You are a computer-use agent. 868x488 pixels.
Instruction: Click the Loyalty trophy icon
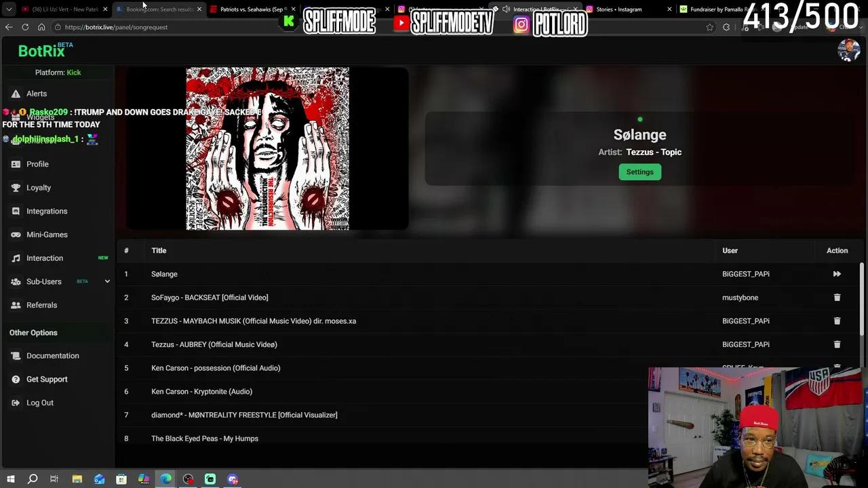point(16,188)
